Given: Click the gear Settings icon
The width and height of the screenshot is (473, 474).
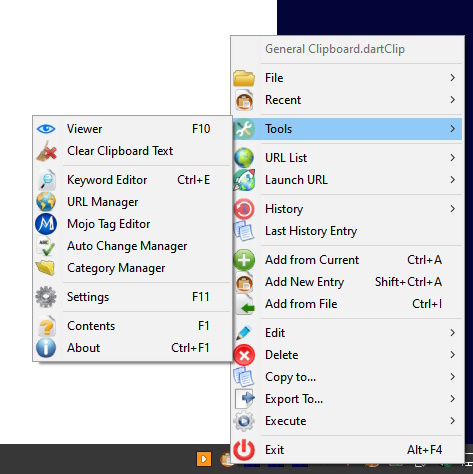Looking at the screenshot, I should tap(46, 297).
